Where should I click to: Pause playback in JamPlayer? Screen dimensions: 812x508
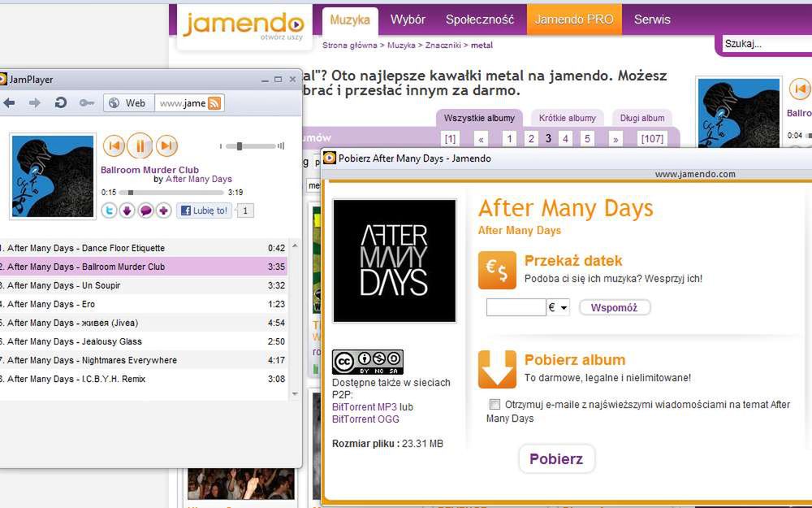click(x=140, y=145)
